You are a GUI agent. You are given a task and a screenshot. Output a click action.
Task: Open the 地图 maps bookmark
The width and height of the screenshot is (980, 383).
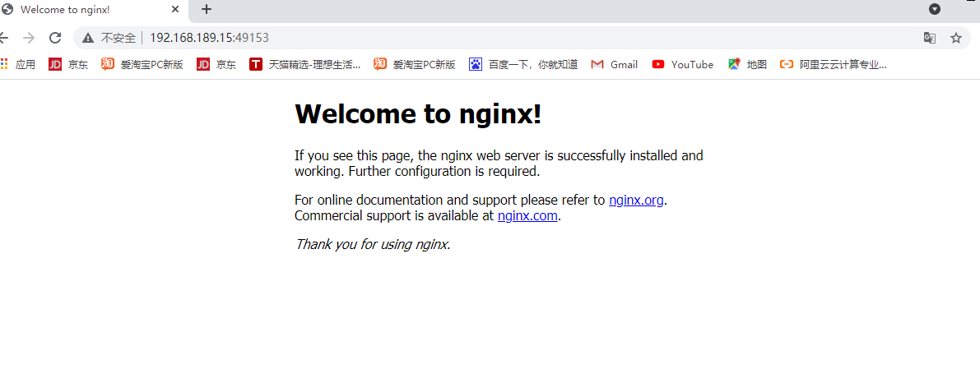[x=747, y=64]
